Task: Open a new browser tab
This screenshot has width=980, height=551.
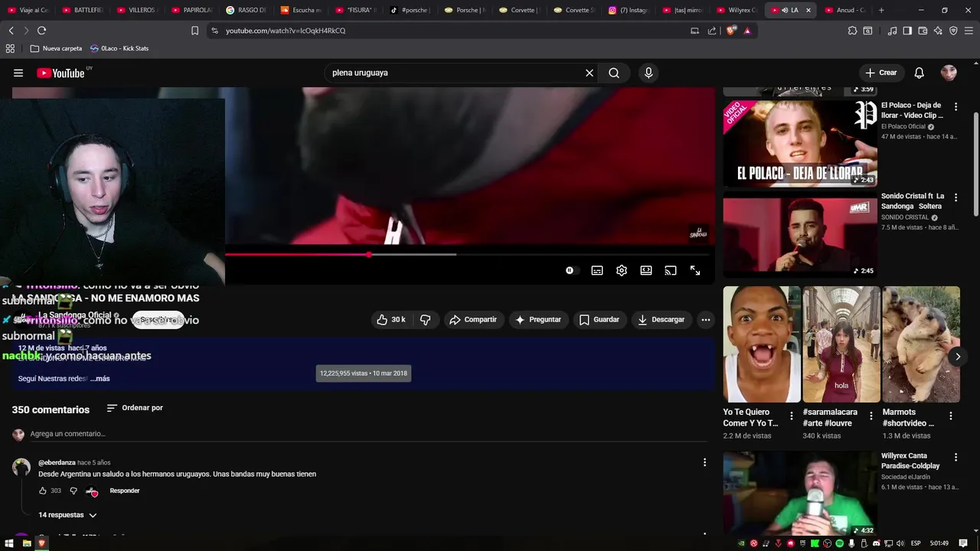Action: point(881,10)
